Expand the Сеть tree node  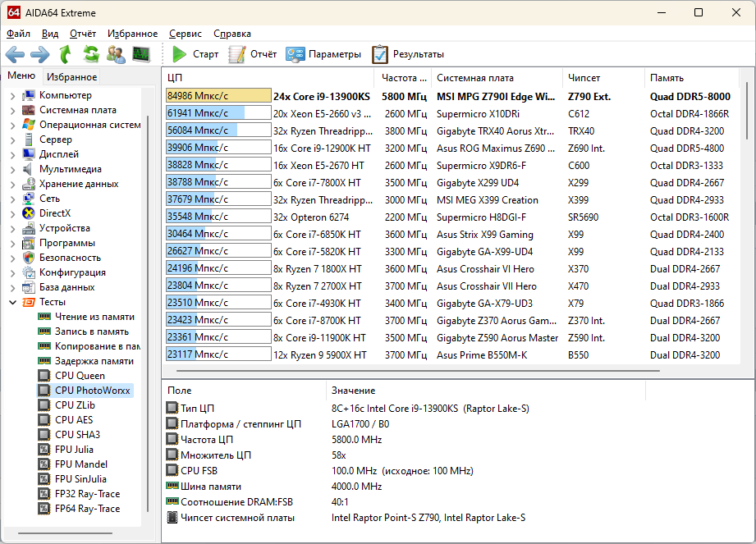(x=12, y=199)
